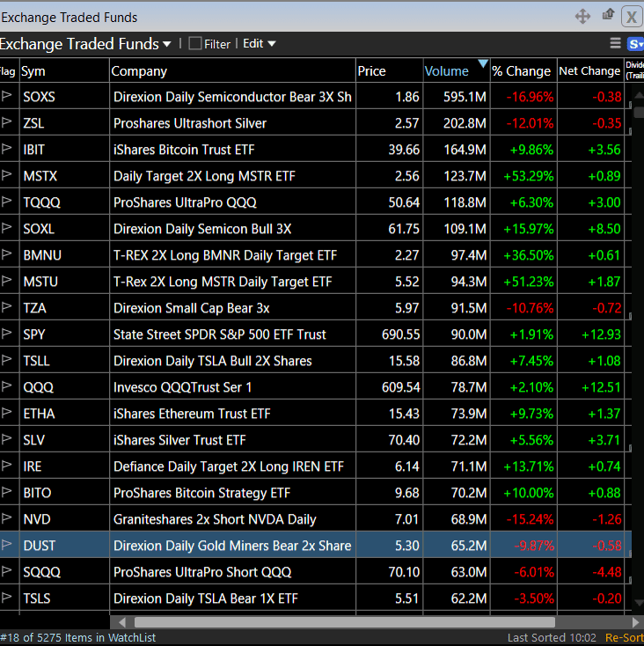Image resolution: width=644 pixels, height=646 pixels.
Task: Select the SOXS symbol cell
Action: (64, 97)
